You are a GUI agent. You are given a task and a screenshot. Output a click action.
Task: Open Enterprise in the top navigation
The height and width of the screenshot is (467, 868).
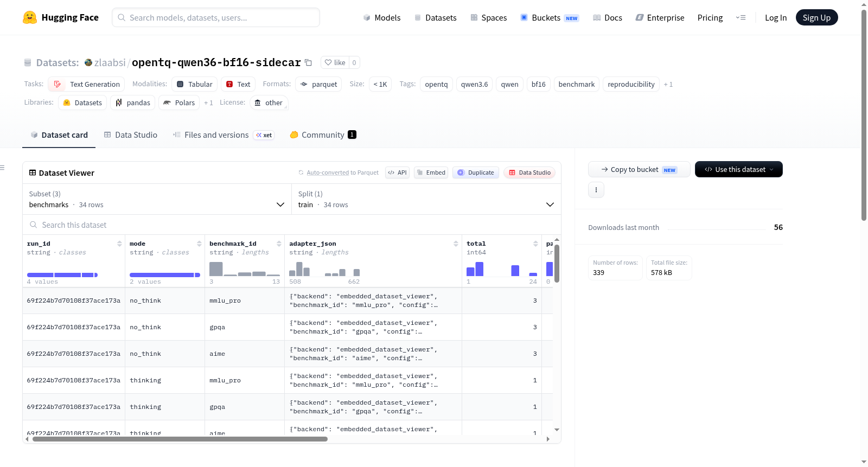click(660, 17)
